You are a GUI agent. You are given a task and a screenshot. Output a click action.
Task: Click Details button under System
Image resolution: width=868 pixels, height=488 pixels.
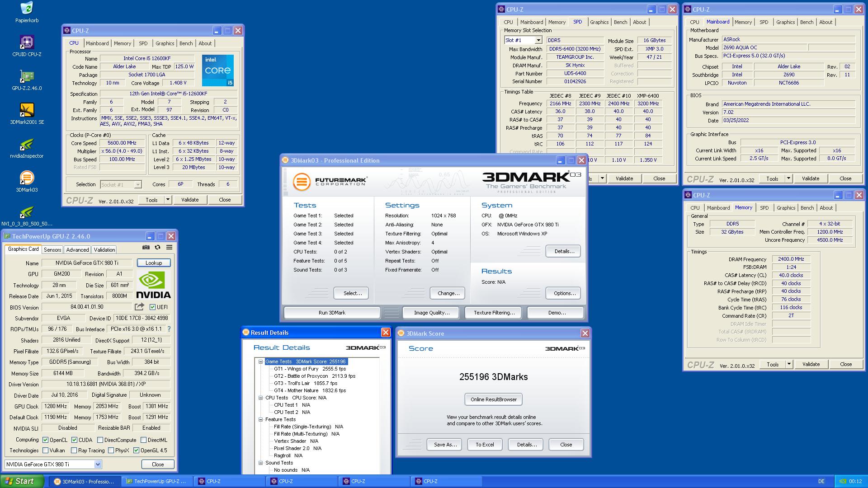point(564,251)
